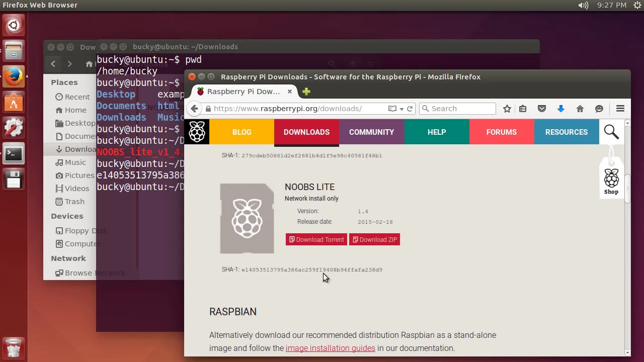Open Firefox downloads arrow
The image size is (644, 362).
click(561, 109)
